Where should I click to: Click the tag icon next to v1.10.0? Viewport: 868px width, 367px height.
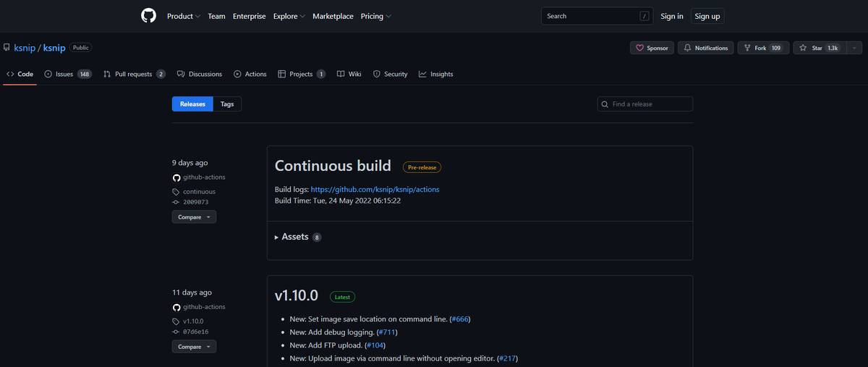point(176,321)
